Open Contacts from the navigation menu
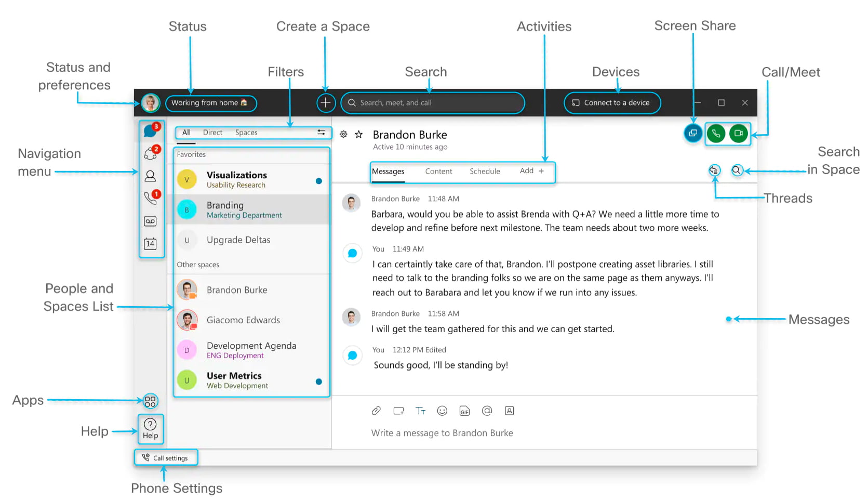The width and height of the screenshot is (868, 500). point(150,176)
